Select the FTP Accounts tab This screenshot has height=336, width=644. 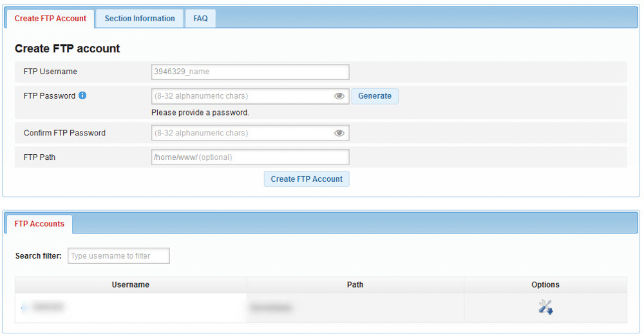[39, 224]
